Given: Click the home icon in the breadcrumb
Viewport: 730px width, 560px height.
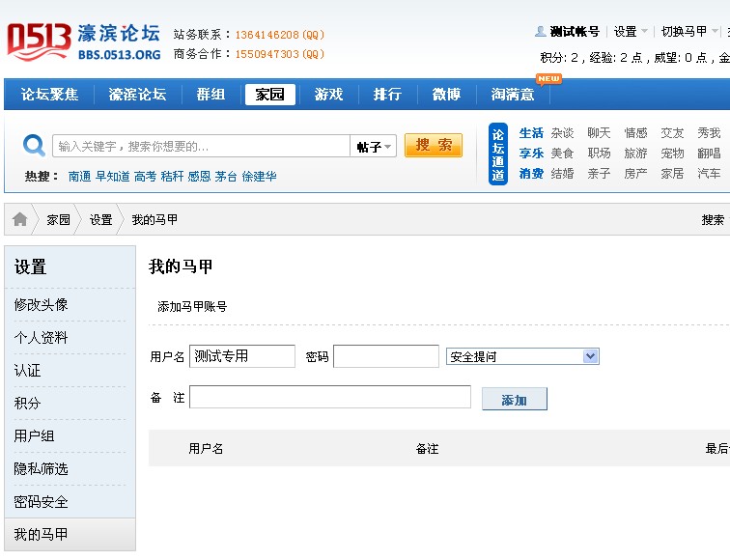Looking at the screenshot, I should 20,219.
